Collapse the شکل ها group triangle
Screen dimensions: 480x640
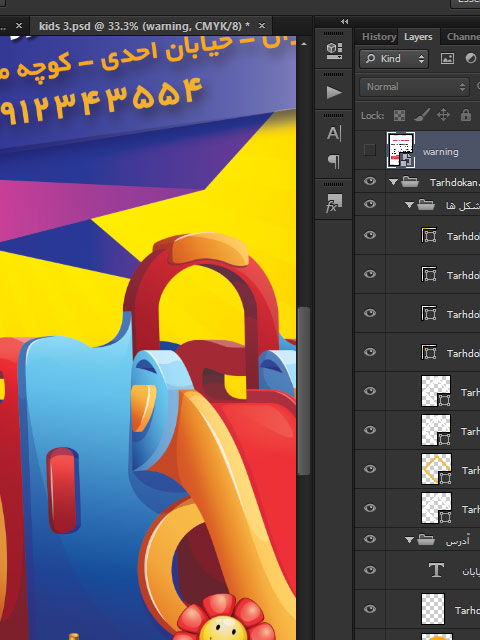[409, 205]
